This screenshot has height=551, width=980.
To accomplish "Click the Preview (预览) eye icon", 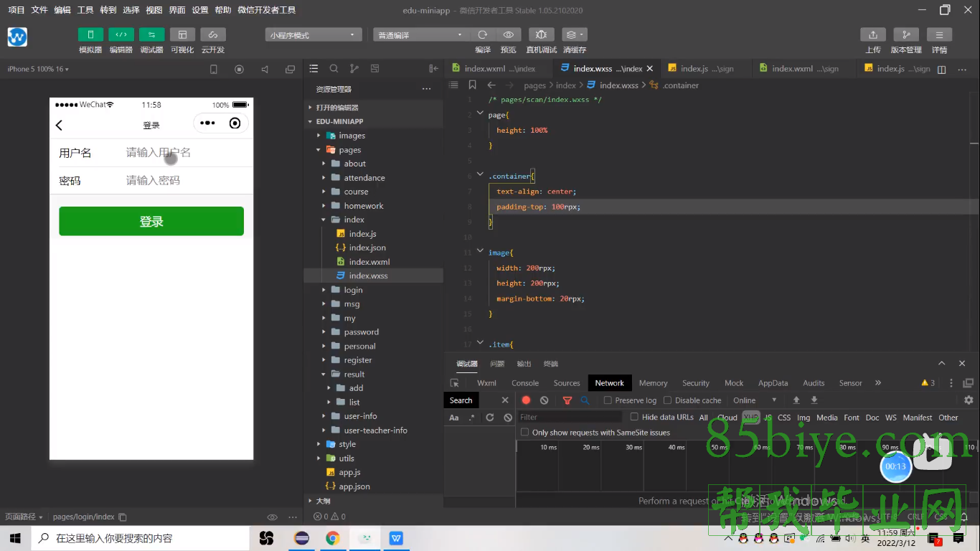I will 508,34.
